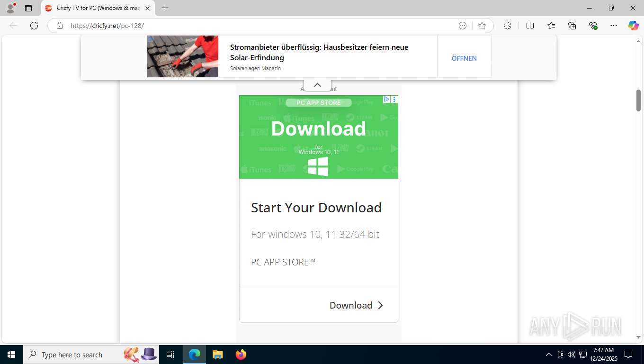
Task: Click the scrollbar down arrow
Action: click(x=638, y=337)
